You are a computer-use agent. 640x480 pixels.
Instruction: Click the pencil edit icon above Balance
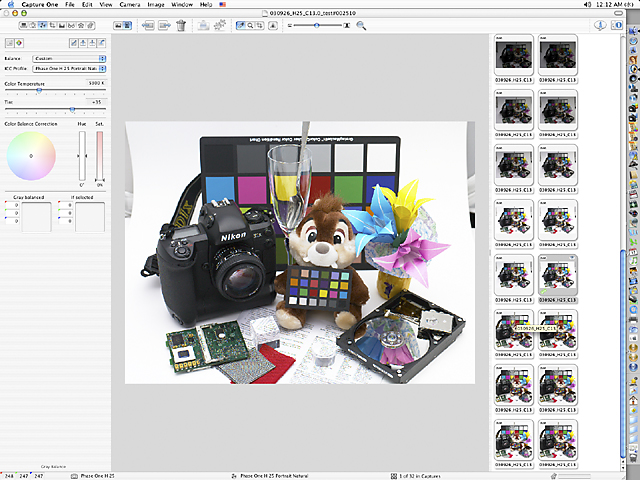pyautogui.click(x=74, y=43)
